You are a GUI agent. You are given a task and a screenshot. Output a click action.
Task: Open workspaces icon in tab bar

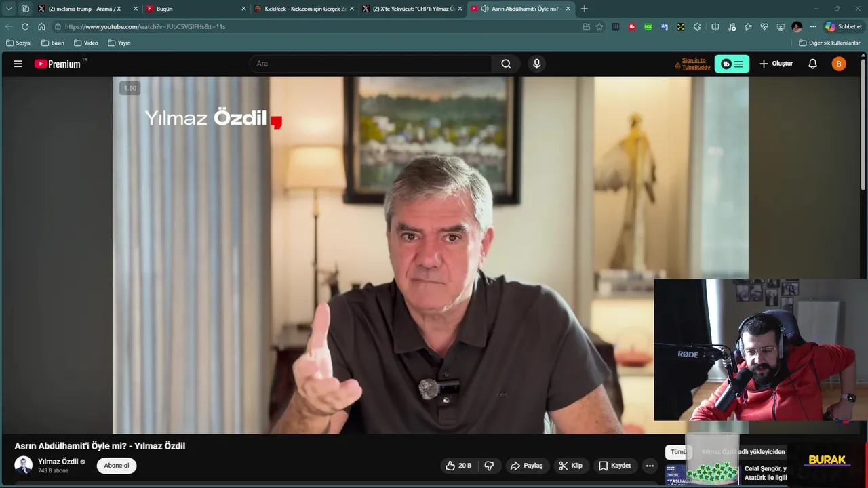click(x=25, y=9)
